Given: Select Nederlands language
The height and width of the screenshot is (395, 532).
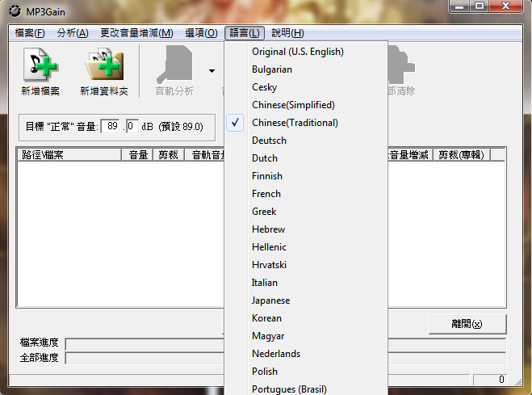Looking at the screenshot, I should tap(306, 354).
